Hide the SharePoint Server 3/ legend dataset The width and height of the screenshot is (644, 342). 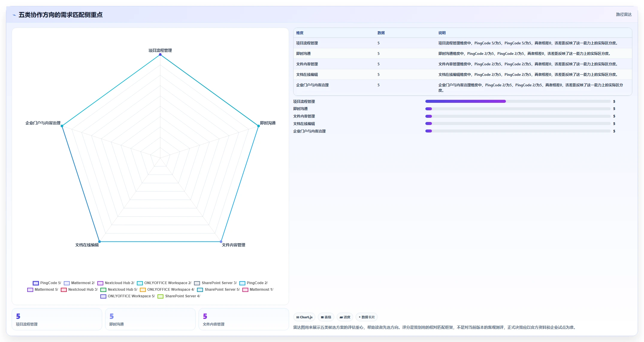click(215, 283)
